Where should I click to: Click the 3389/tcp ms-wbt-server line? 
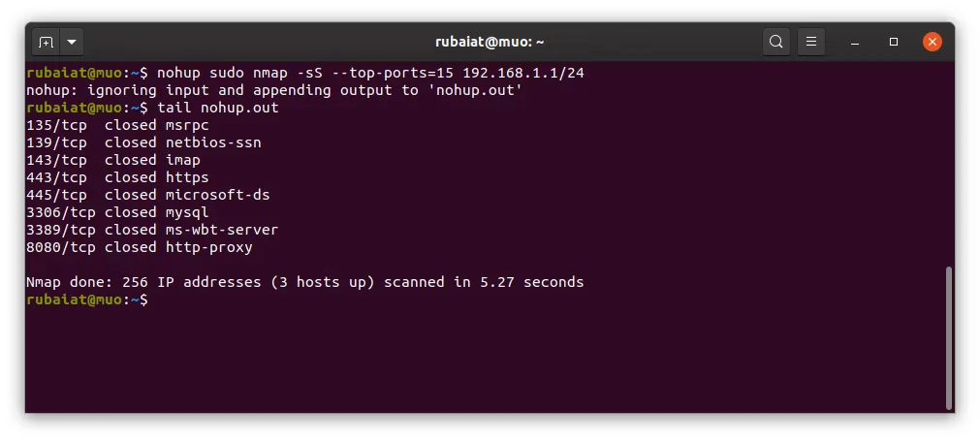tap(152, 230)
